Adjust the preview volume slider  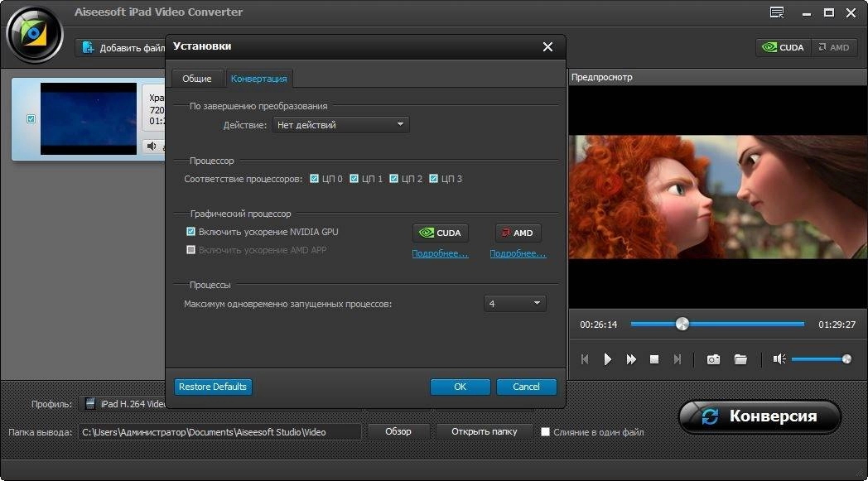click(x=821, y=359)
